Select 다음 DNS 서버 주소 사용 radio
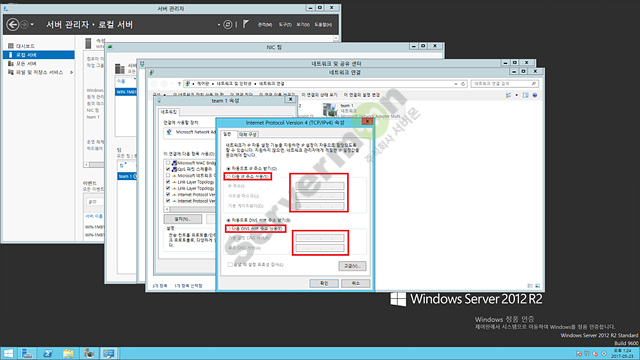640x360 pixels. 229,229
